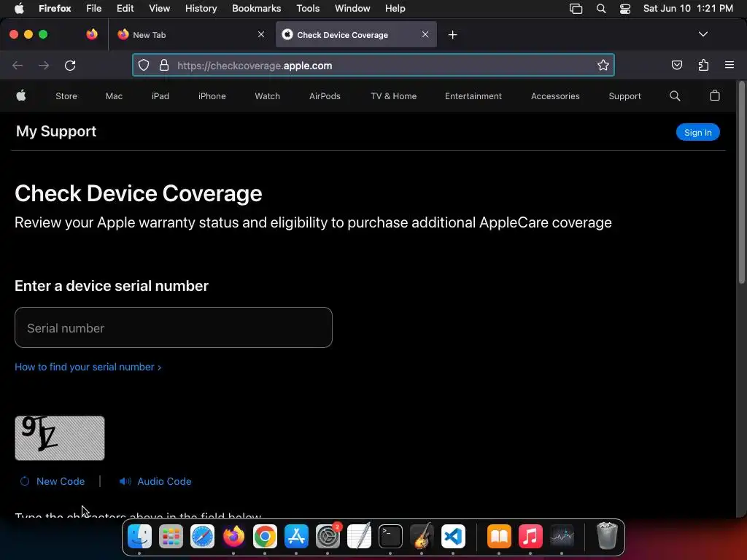The image size is (747, 560).
Task: Click the Apple logo in site navigation
Action: click(21, 96)
